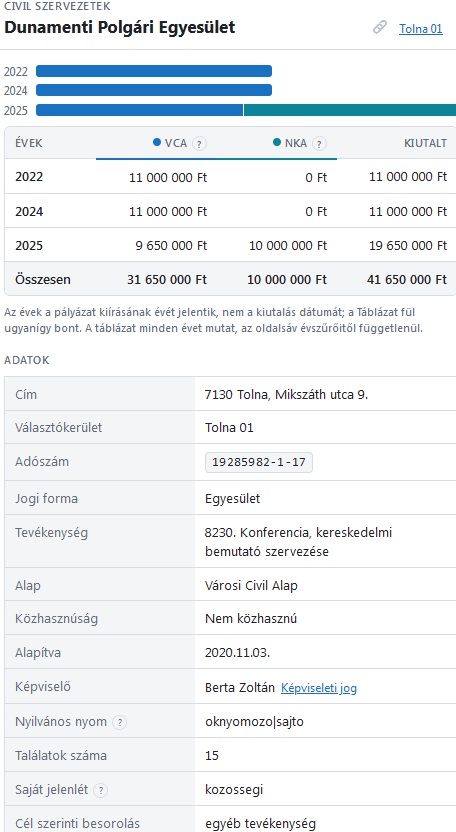
Task: Click help icon next to Saját jelenlét
Action: (100, 790)
